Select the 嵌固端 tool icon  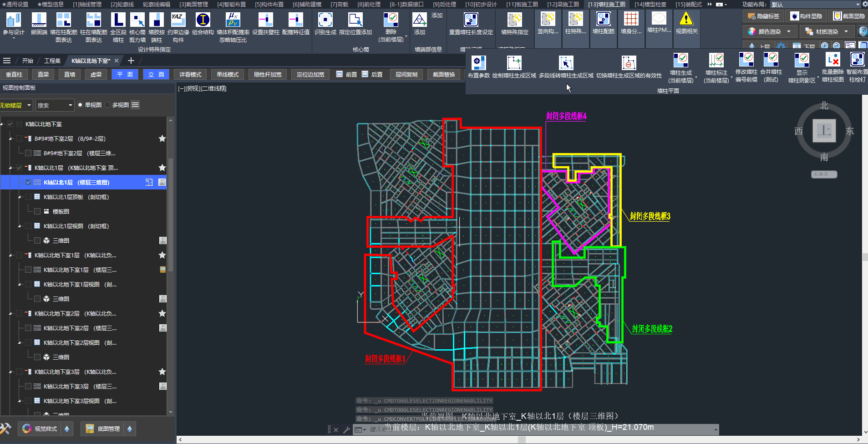point(39,20)
